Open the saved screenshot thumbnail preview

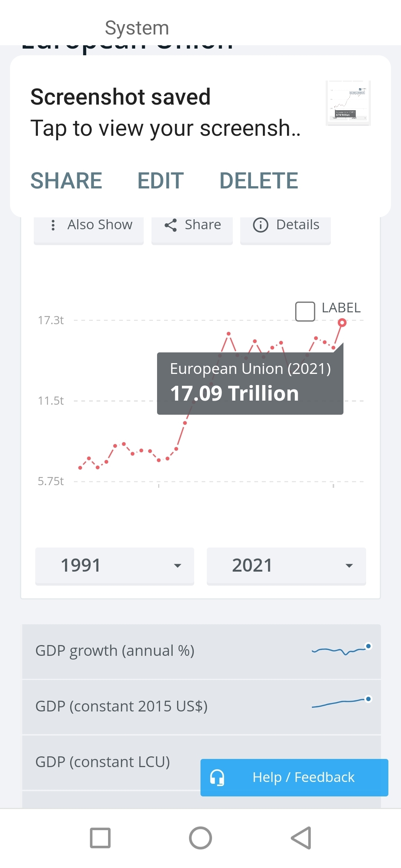tap(348, 103)
